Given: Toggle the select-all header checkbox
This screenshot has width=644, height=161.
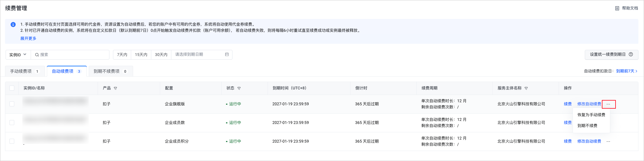Looking at the screenshot, I should pos(12,88).
